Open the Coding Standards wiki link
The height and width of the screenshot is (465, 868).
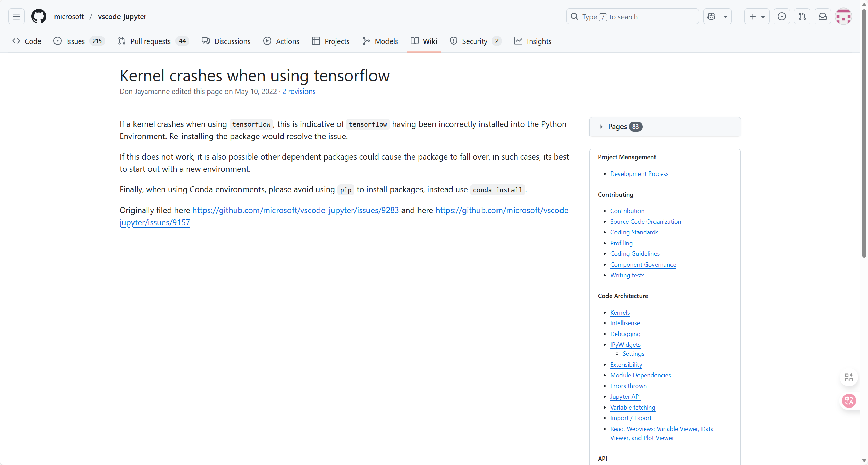click(x=634, y=232)
